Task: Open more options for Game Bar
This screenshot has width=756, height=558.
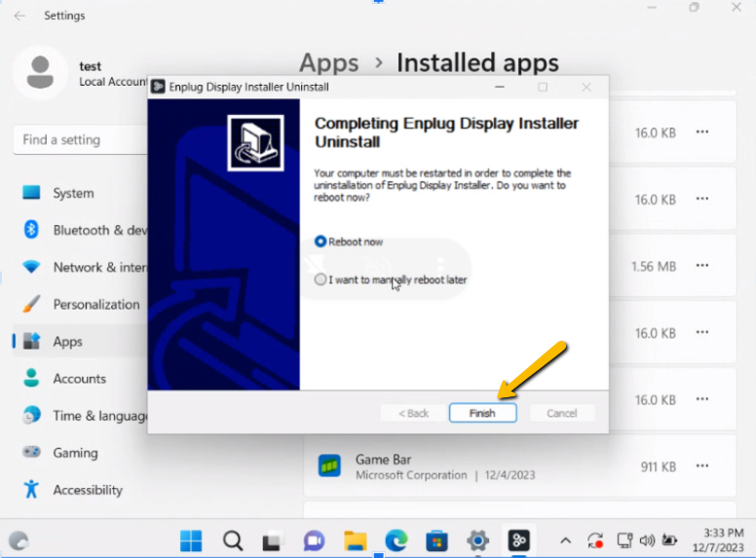Action: 702,465
